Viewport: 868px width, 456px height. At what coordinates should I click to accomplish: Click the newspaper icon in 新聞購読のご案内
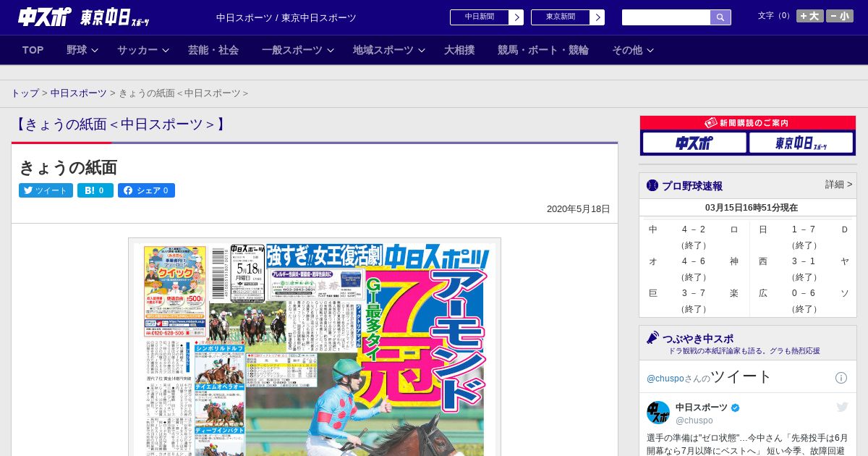tap(711, 123)
